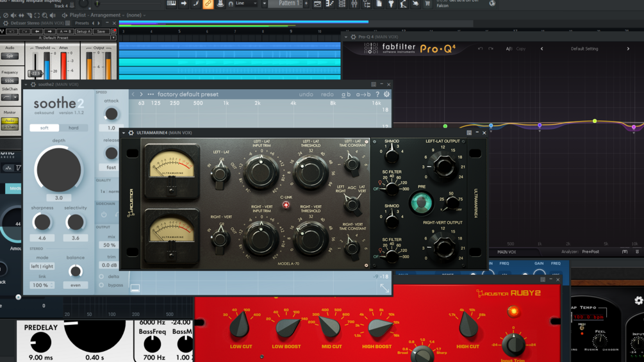This screenshot has height=362, width=644.
Task: Open the mixer icon in top toolbar
Action: (354, 4)
